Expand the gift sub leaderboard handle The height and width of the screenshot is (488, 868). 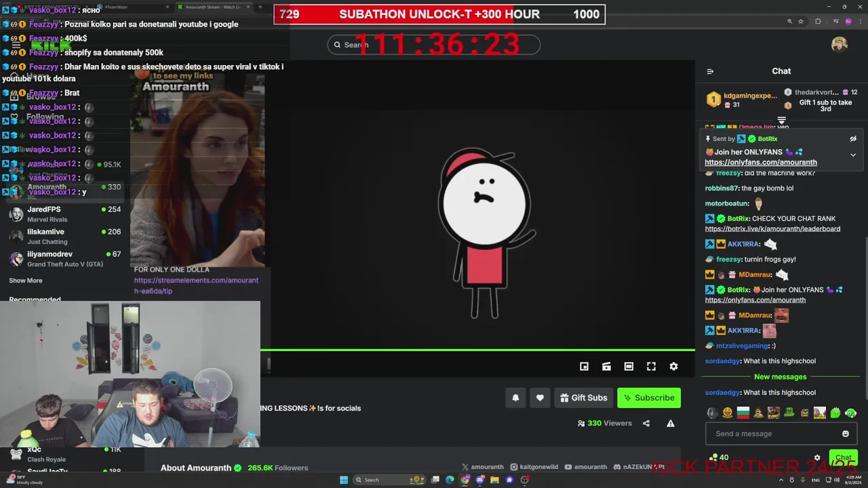[781, 121]
